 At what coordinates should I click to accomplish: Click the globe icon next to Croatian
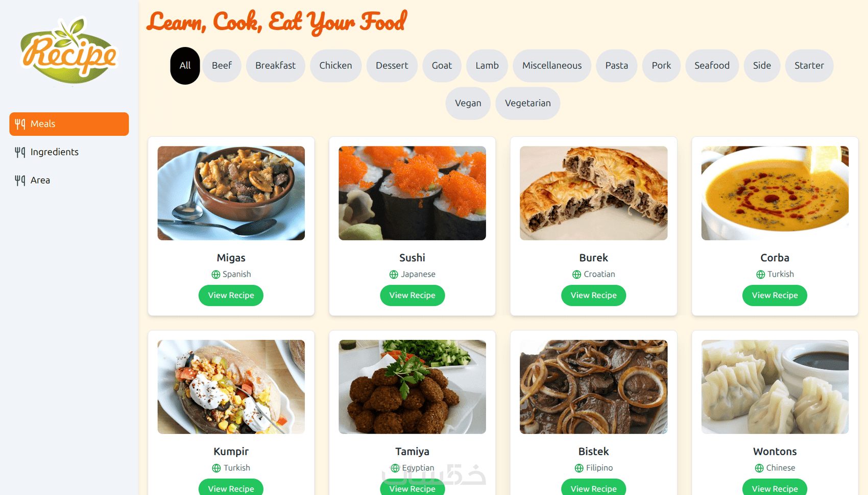click(x=576, y=275)
